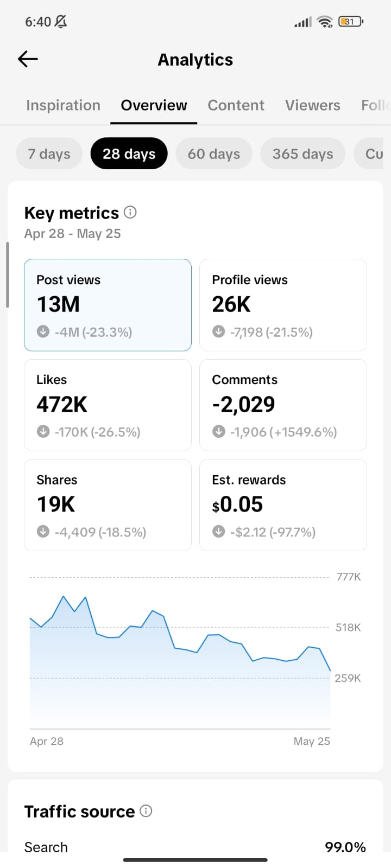The height and width of the screenshot is (868, 391).
Task: Open Traffic source info icon
Action: coord(146,810)
